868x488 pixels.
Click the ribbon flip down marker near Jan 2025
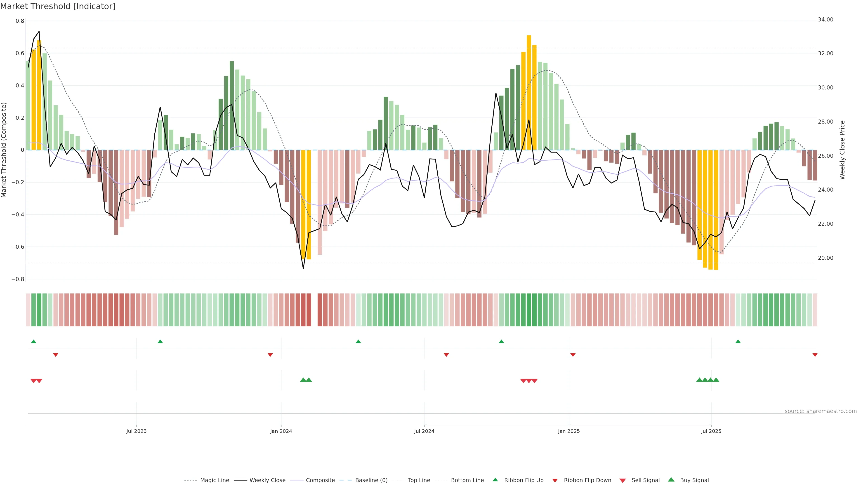[x=573, y=355]
